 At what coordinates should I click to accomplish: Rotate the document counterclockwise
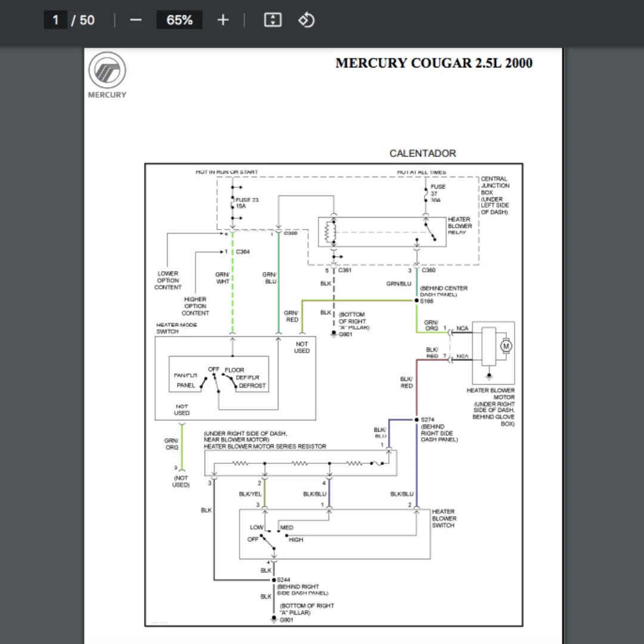coord(306,20)
